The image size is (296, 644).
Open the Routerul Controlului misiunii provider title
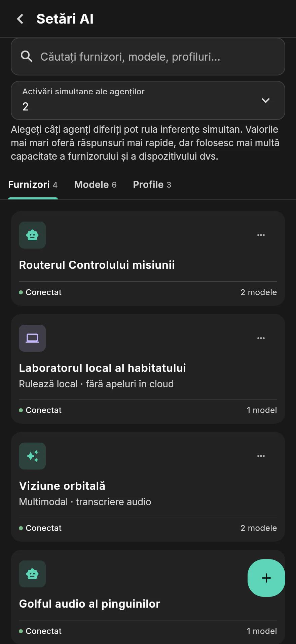pyautogui.click(x=97, y=265)
